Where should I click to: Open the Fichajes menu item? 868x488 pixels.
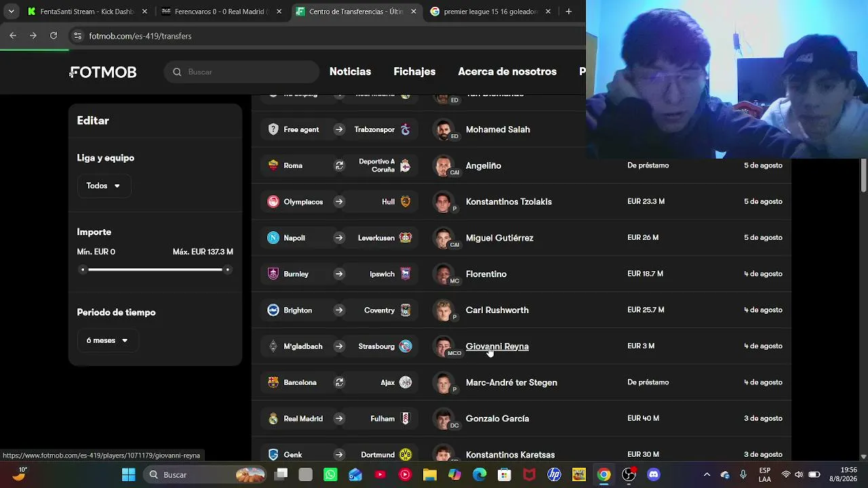point(414,72)
